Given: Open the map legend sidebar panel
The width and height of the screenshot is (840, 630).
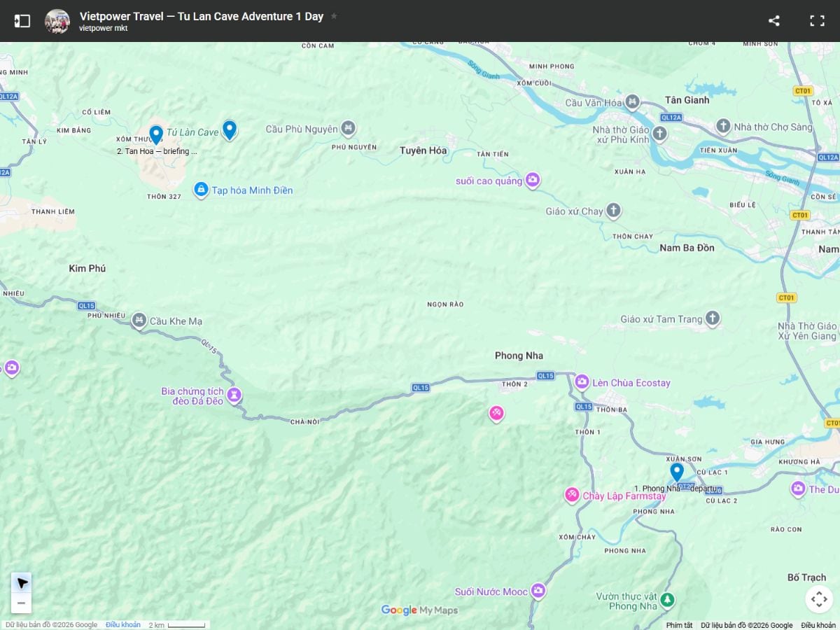Looking at the screenshot, I should pos(22,21).
